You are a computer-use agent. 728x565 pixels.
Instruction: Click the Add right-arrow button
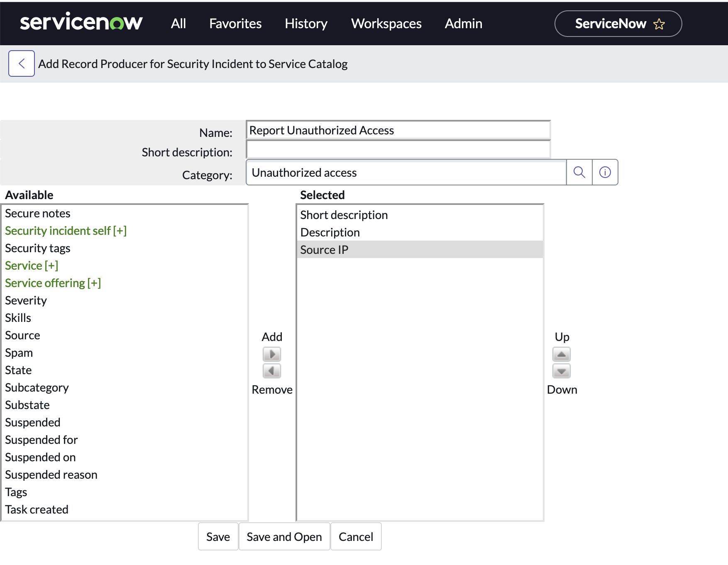(272, 354)
